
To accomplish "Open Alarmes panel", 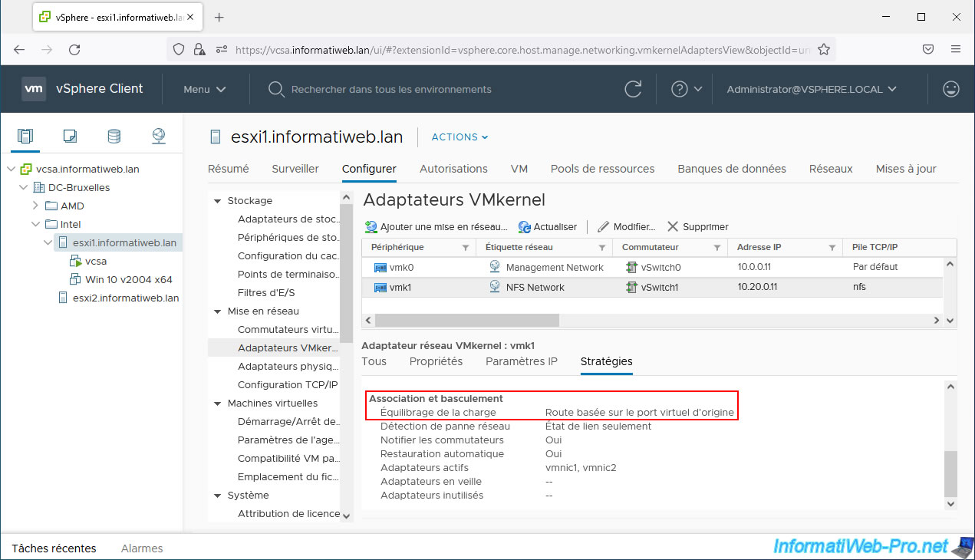I will coord(142,548).
